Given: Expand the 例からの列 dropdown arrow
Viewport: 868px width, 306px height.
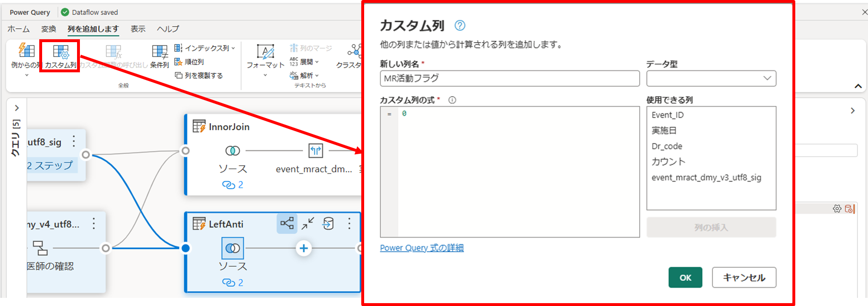Looking at the screenshot, I should (x=26, y=75).
